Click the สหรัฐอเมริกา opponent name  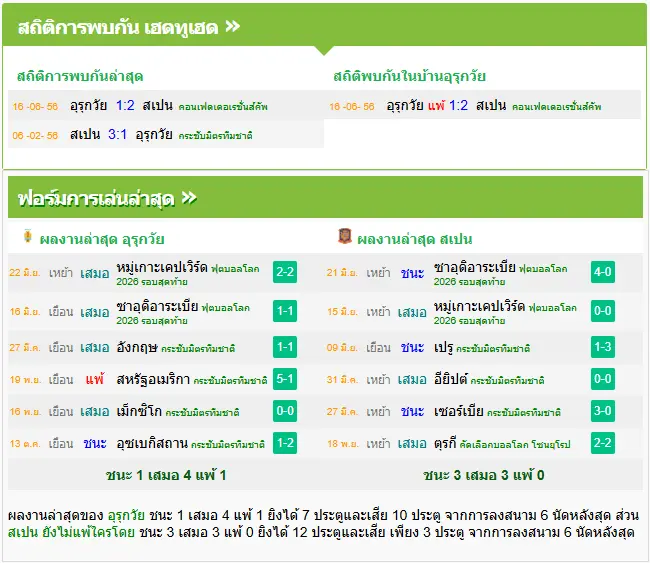click(x=153, y=379)
